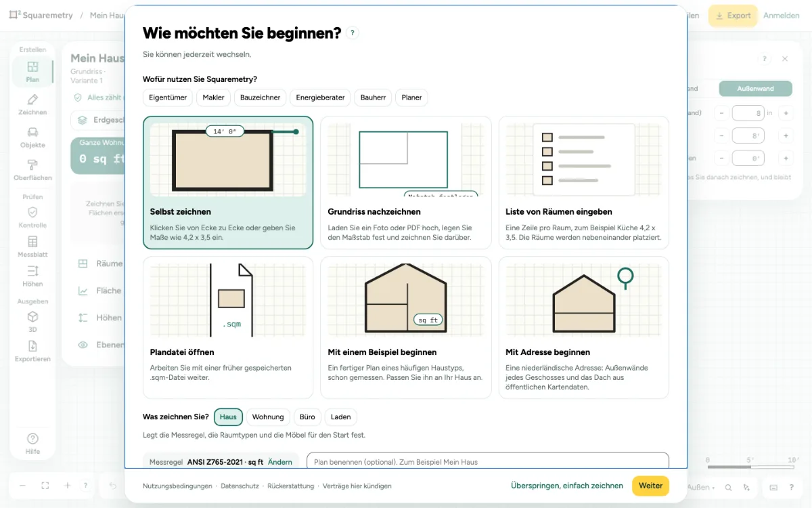
Task: Toggle the Eigentümer role chip
Action: (168, 98)
